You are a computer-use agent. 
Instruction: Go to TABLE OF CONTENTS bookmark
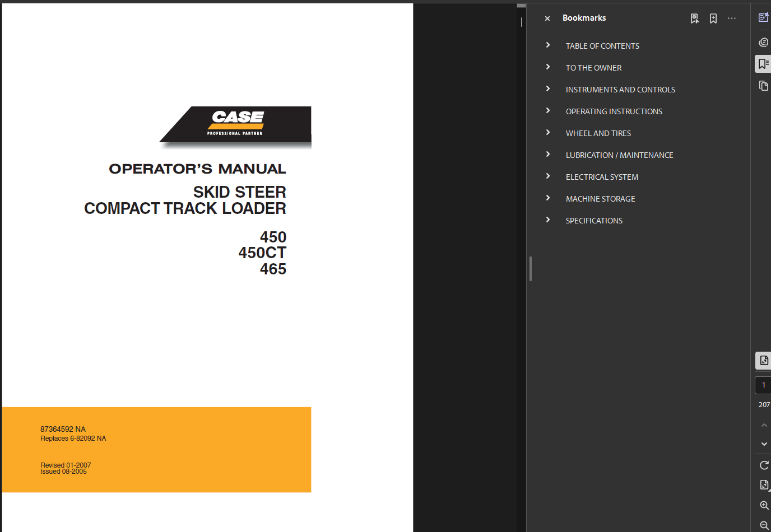(x=602, y=46)
